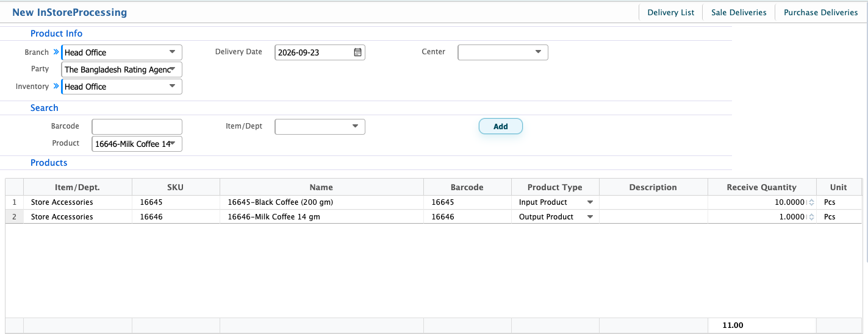Go to Purchase Deliveries

click(820, 12)
